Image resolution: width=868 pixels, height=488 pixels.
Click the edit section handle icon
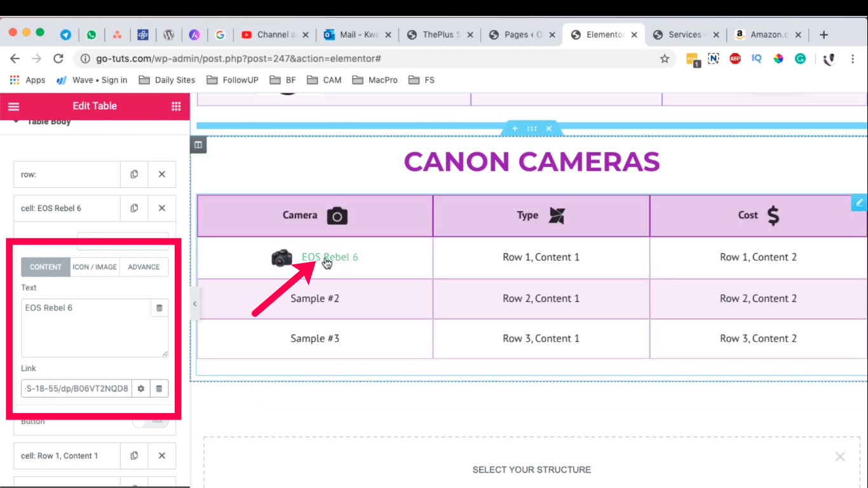point(532,128)
